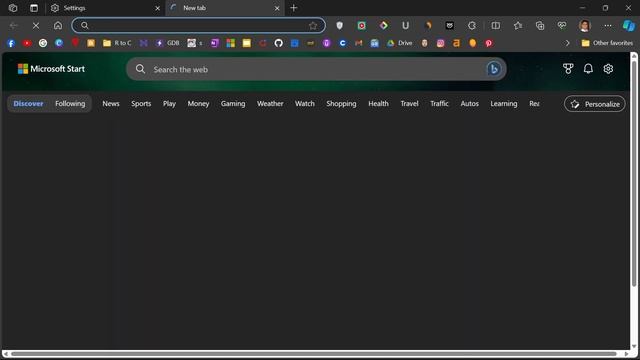Viewport: 640px width, 360px height.
Task: Open notifications bell
Action: pyautogui.click(x=588, y=69)
